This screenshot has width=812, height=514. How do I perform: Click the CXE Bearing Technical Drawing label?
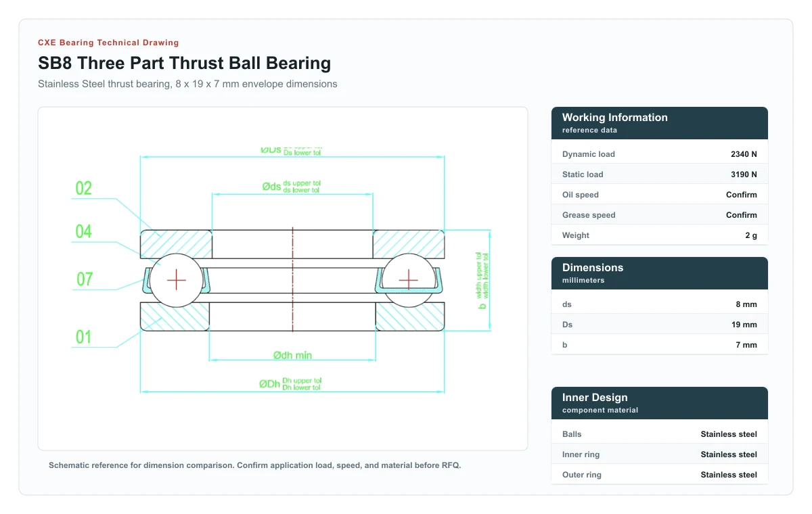coord(108,43)
